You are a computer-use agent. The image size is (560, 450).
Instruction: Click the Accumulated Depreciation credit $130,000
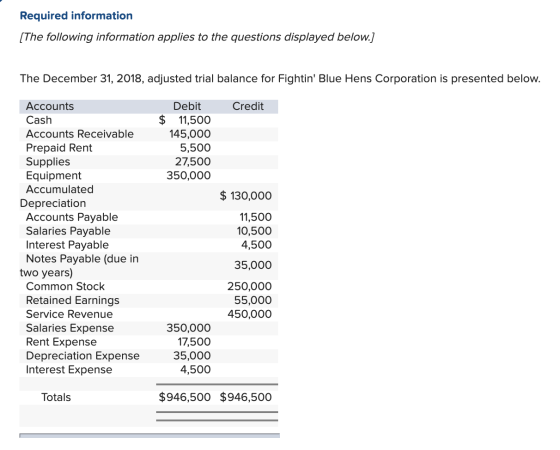(245, 196)
